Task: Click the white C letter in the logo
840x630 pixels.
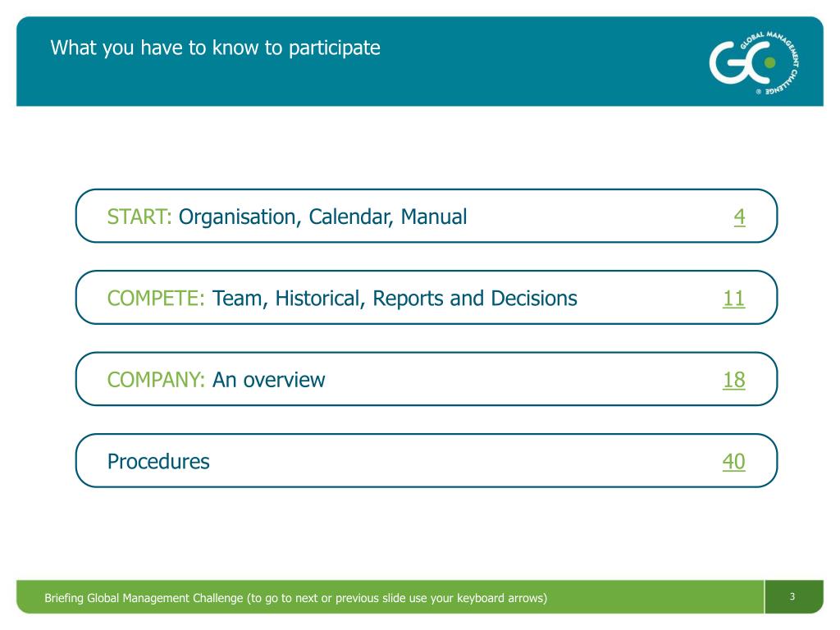Action: 757,63
